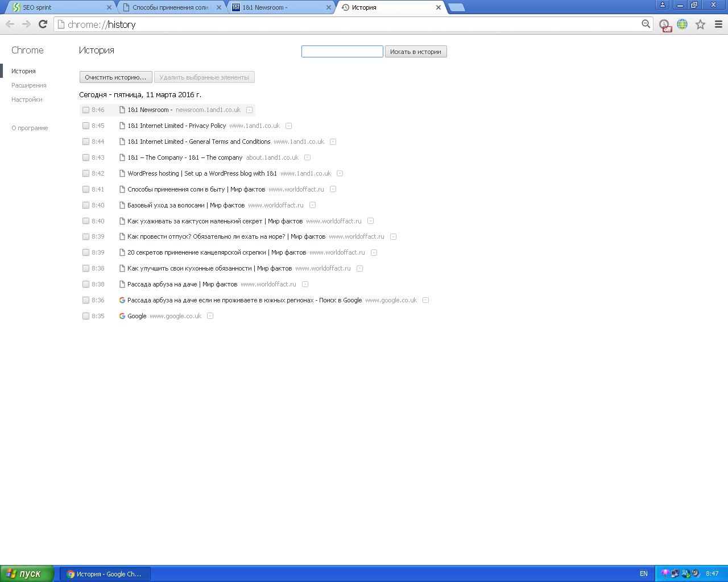Click the Искать в истории button
The height and width of the screenshot is (582, 728).
pyautogui.click(x=416, y=52)
